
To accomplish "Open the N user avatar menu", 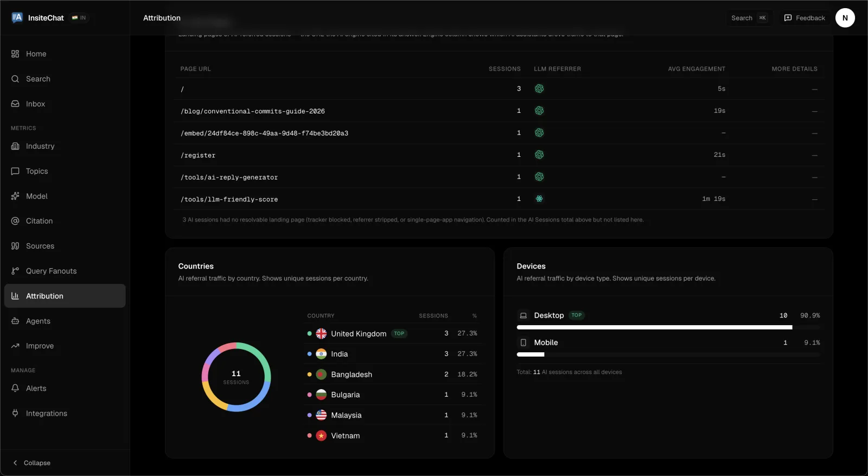I will [845, 18].
